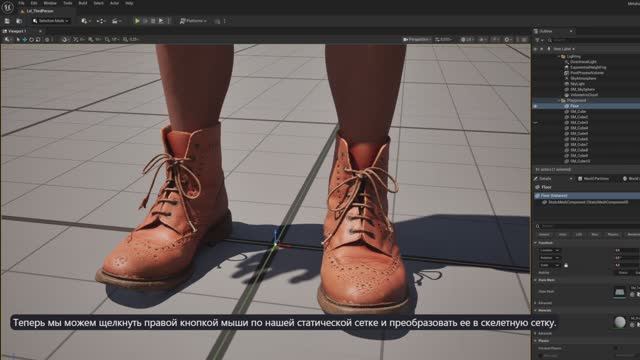640x360 pixels.
Task: Collapse the Transform section
Action: [x=536, y=243]
